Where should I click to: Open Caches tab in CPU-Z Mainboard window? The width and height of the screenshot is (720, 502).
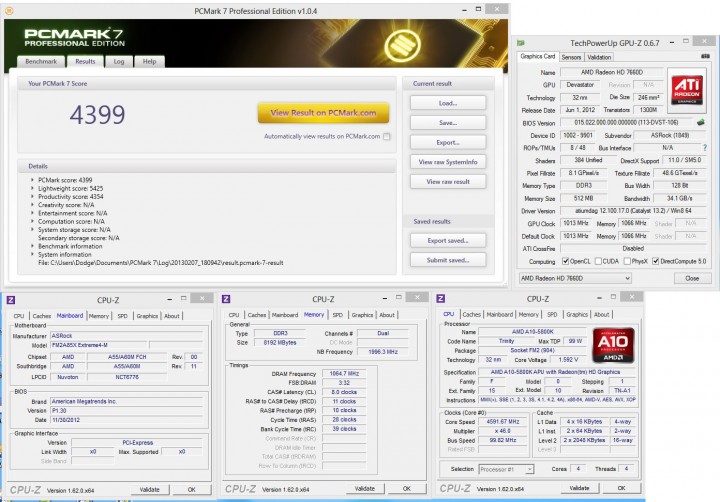click(42, 316)
